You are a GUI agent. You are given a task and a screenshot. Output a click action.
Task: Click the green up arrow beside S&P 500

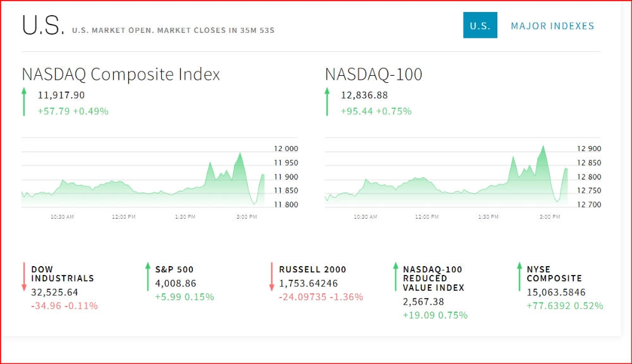(148, 277)
